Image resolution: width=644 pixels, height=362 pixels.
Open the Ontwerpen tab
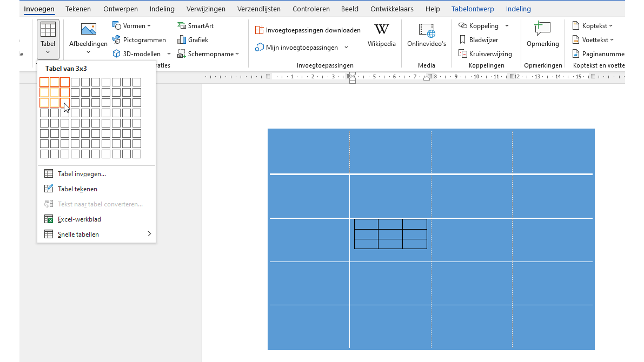(121, 9)
